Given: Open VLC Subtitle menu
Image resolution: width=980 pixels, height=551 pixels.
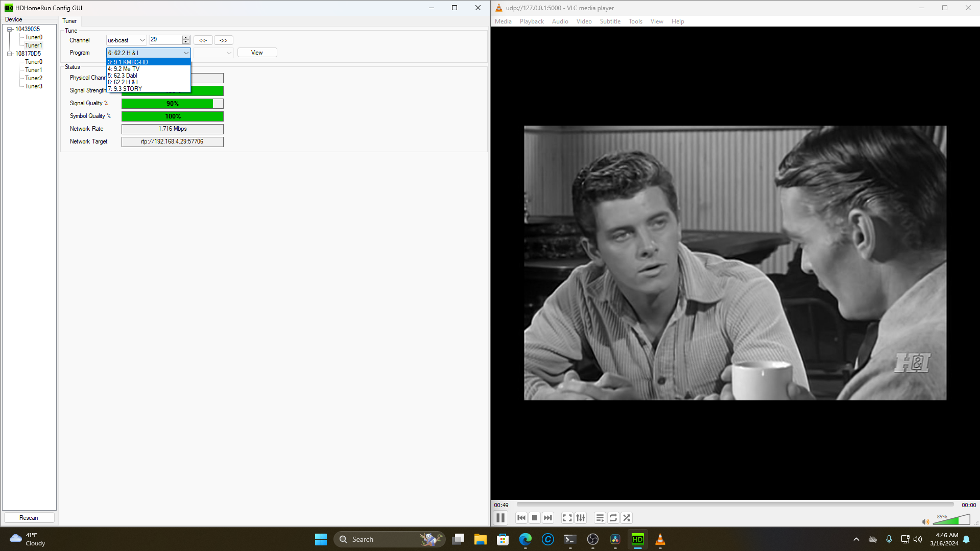Looking at the screenshot, I should 610,21.
